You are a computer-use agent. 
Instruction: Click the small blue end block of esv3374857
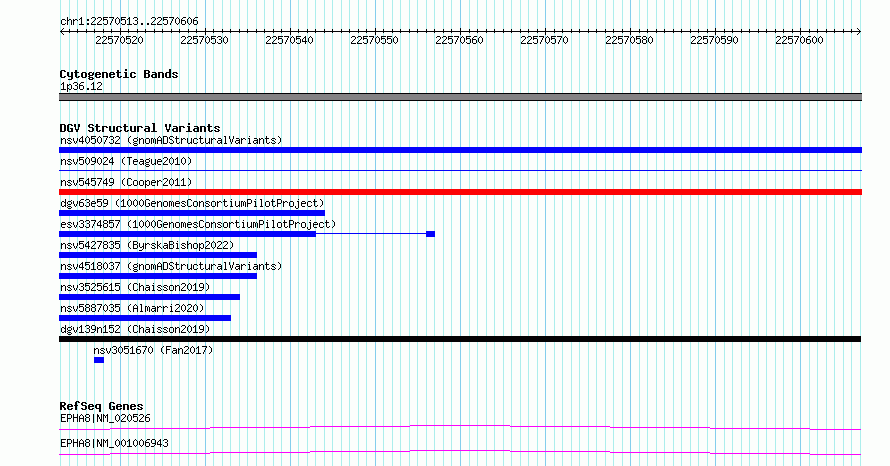pos(430,234)
